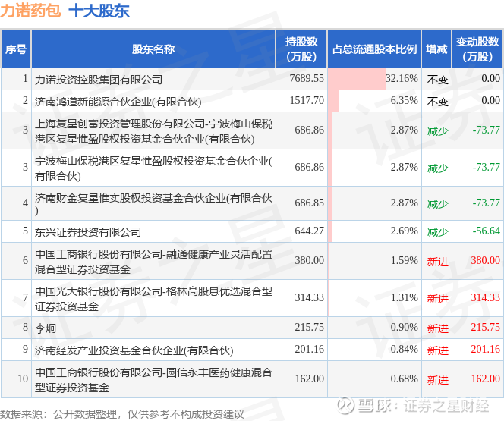The width and height of the screenshot is (504, 421).
Task: Select shareholder 济南鸿道新能源合伙企业(有限合伙)
Action: 118,102
